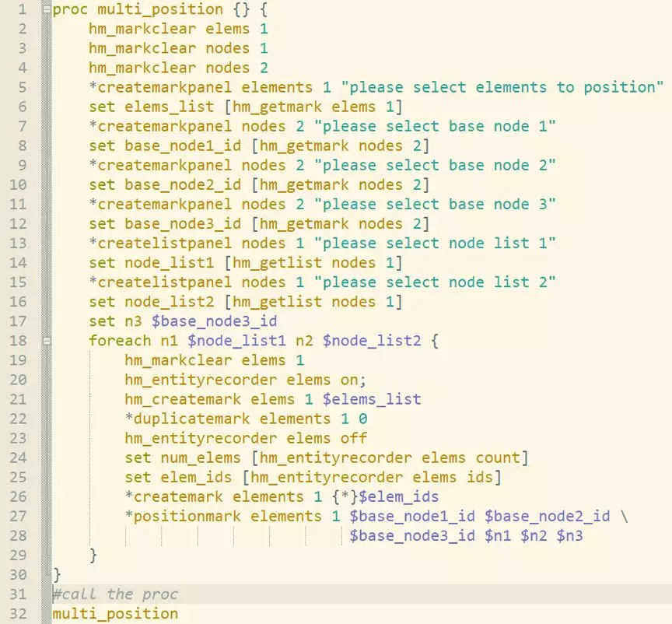Screen dimensions: 672x624
Task: Click the multi_position call on the last line
Action: (115, 613)
